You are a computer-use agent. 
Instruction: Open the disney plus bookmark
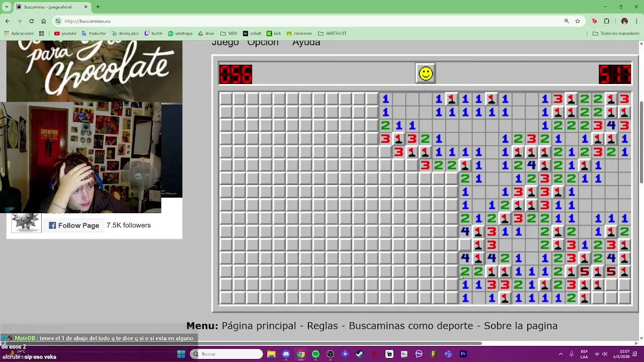pyautogui.click(x=125, y=34)
